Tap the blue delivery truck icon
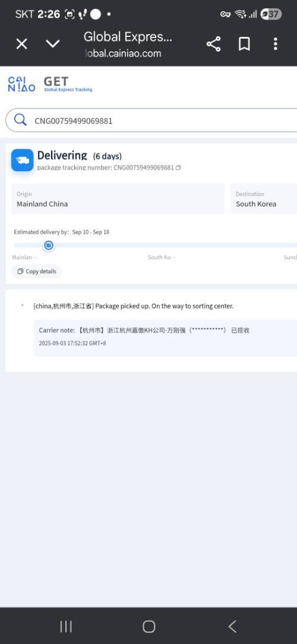This screenshot has height=644, width=297. point(23,160)
